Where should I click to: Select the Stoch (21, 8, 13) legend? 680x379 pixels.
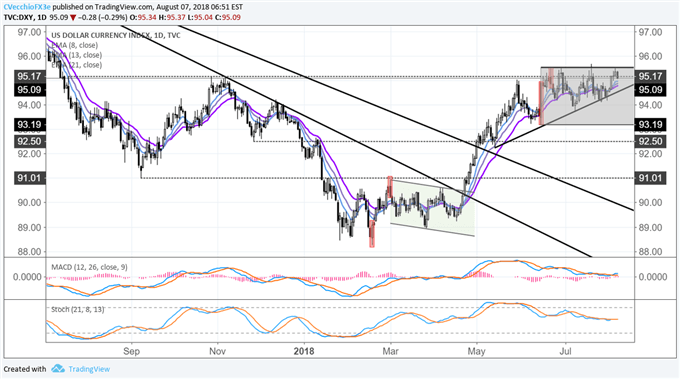pos(78,310)
